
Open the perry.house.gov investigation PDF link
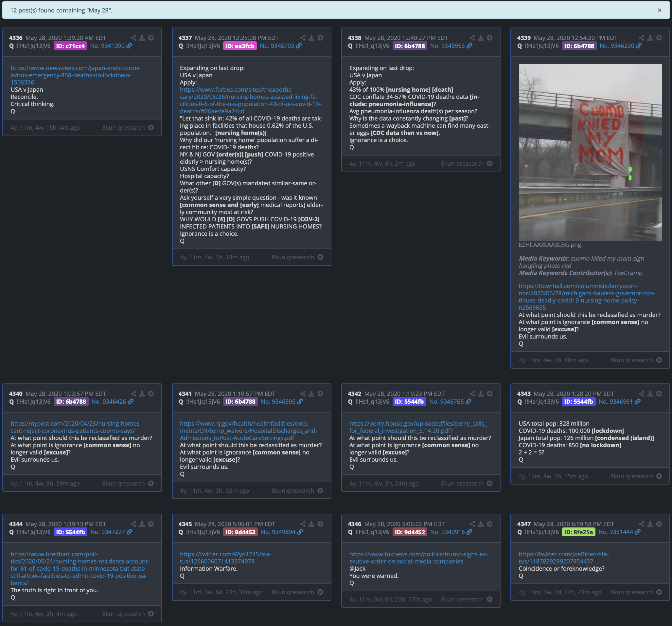419,427
